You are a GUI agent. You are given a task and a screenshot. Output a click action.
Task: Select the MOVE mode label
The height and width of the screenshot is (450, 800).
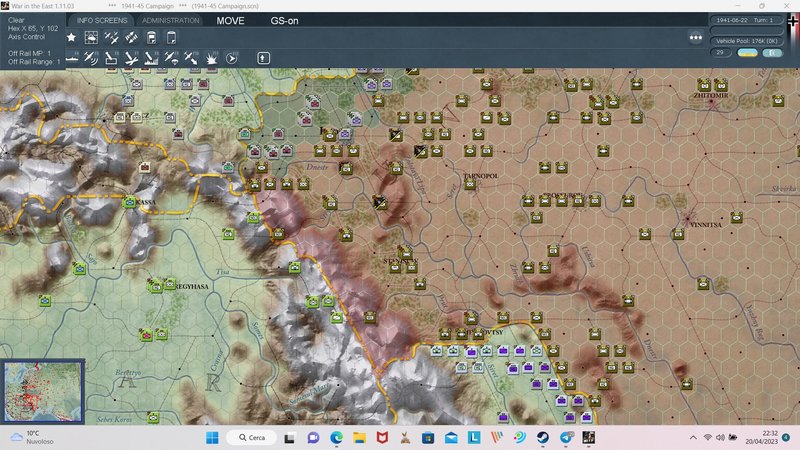(x=231, y=21)
